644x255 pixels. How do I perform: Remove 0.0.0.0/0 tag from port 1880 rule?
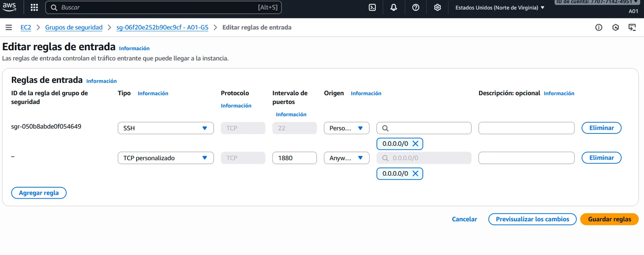coord(415,174)
